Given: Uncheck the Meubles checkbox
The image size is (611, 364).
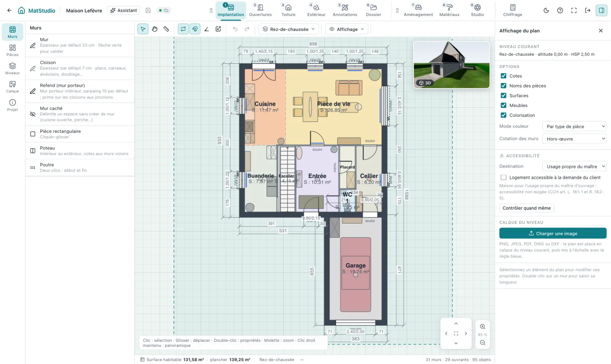Looking at the screenshot, I should click(x=503, y=105).
